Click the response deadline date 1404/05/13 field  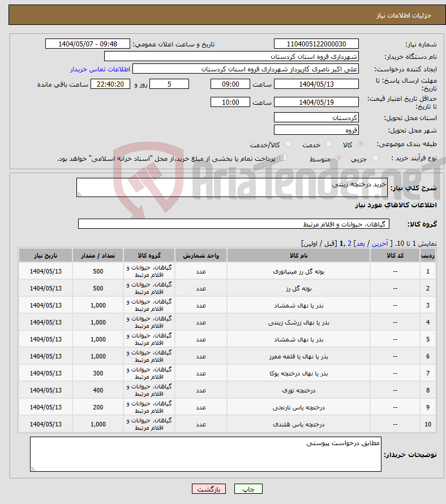pyautogui.click(x=316, y=84)
